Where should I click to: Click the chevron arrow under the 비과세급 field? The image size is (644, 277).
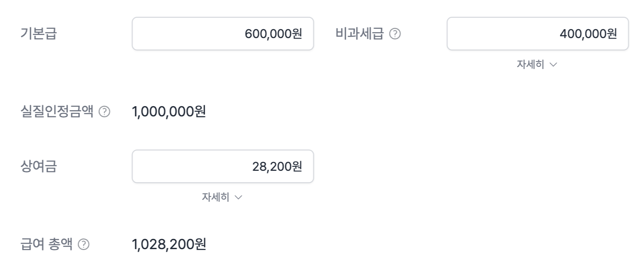pos(553,65)
